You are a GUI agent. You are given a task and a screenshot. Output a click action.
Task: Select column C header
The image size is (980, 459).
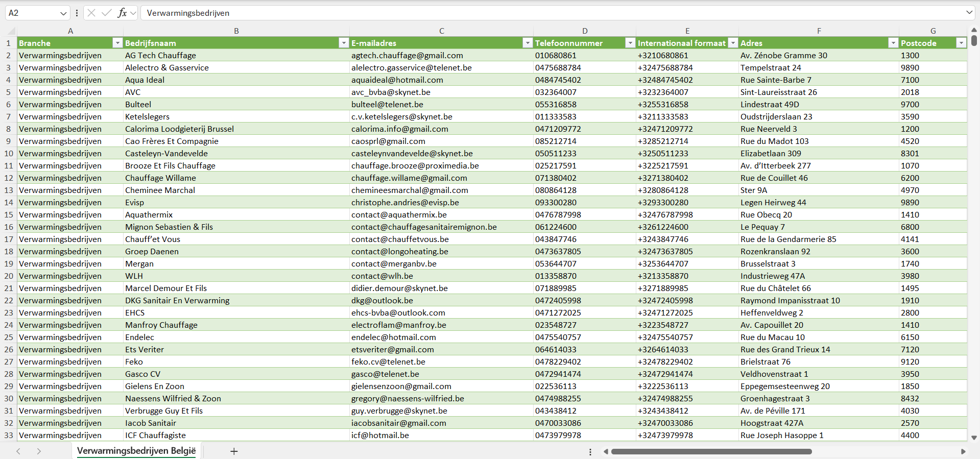pyautogui.click(x=441, y=31)
